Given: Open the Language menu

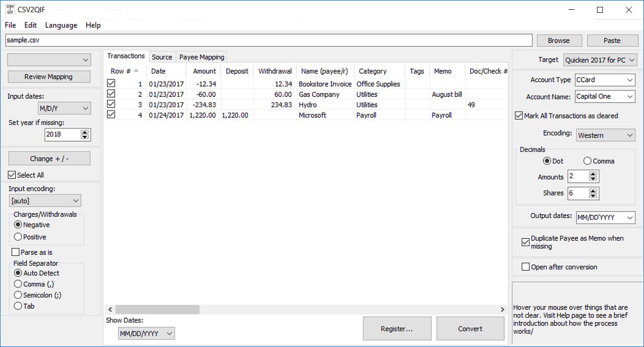Looking at the screenshot, I should pos(61,25).
